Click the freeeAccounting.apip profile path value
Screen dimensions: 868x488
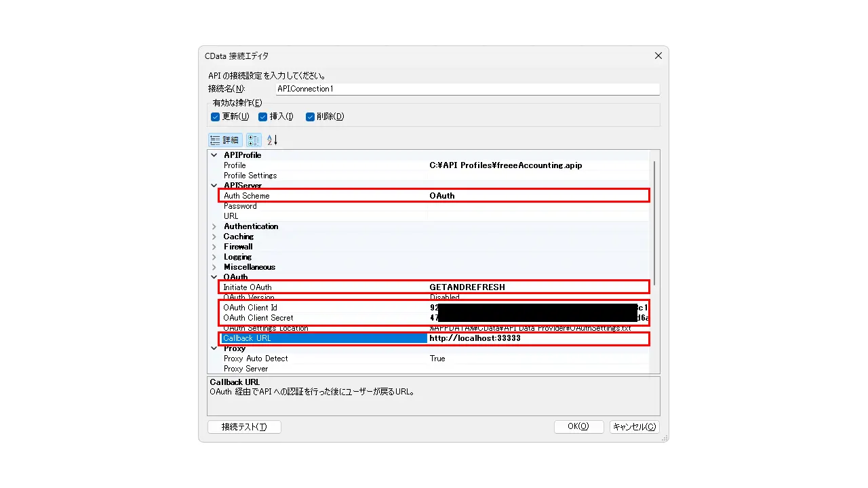click(506, 165)
